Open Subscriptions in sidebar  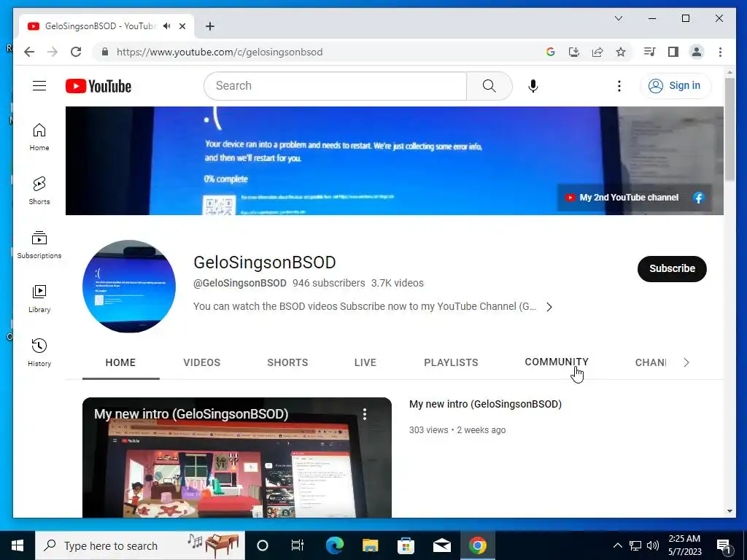click(39, 245)
